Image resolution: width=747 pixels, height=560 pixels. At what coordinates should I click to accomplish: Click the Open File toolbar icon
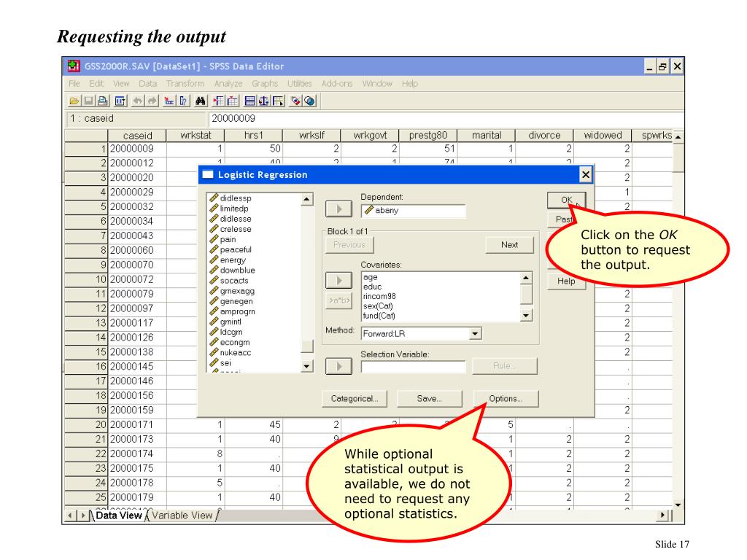74,101
